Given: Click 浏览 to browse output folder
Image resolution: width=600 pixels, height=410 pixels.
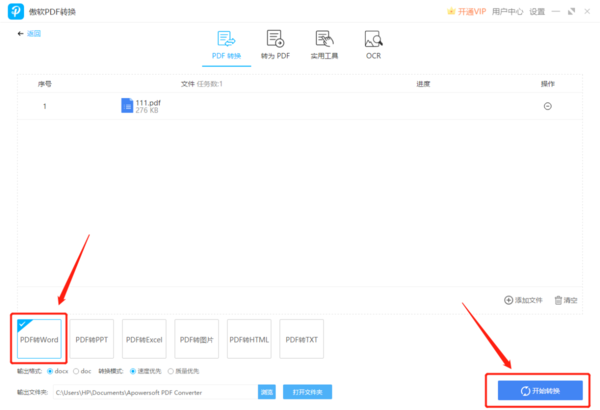Looking at the screenshot, I should (267, 392).
